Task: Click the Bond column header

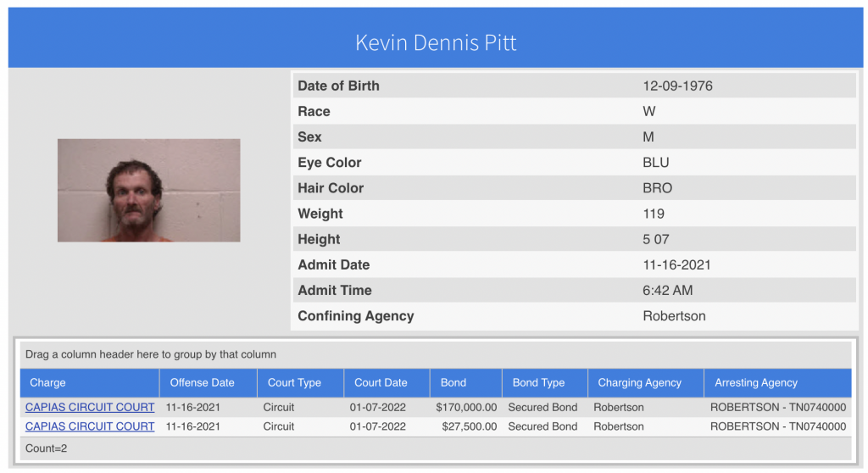Action: [453, 382]
